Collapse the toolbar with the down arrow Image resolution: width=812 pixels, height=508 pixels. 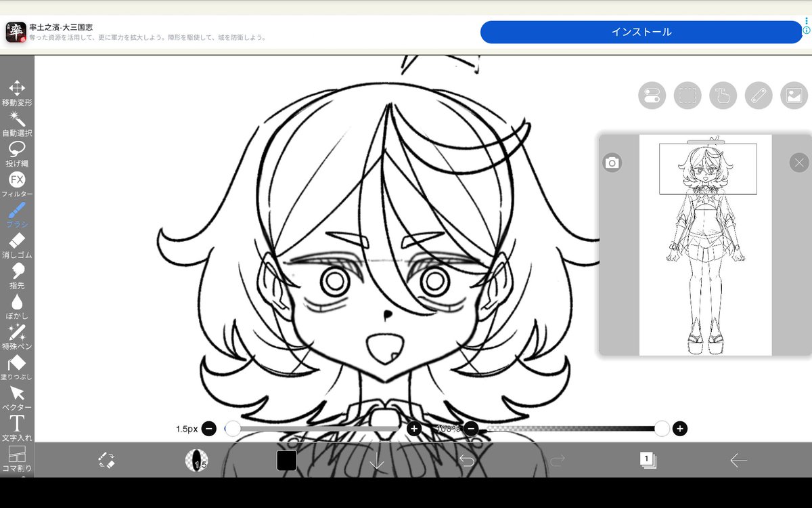point(377,460)
